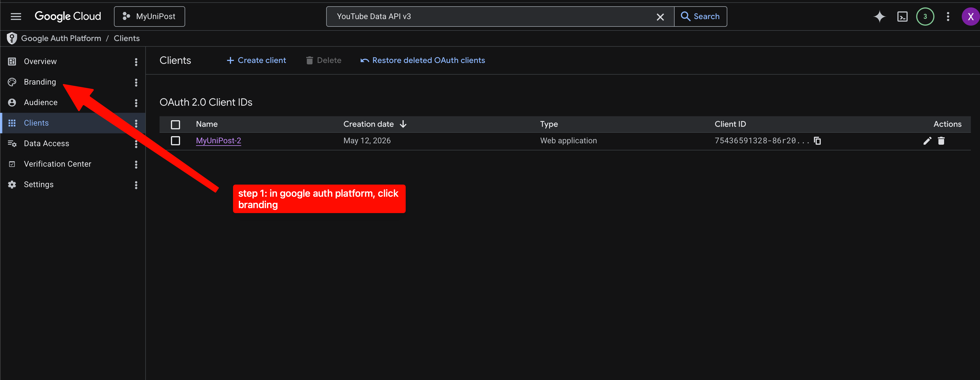Open more options for Data Access
Screen dimensions: 980x380
point(136,144)
